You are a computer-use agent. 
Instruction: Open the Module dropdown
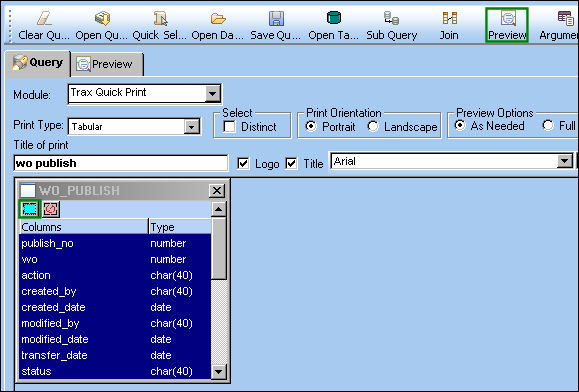pos(212,94)
